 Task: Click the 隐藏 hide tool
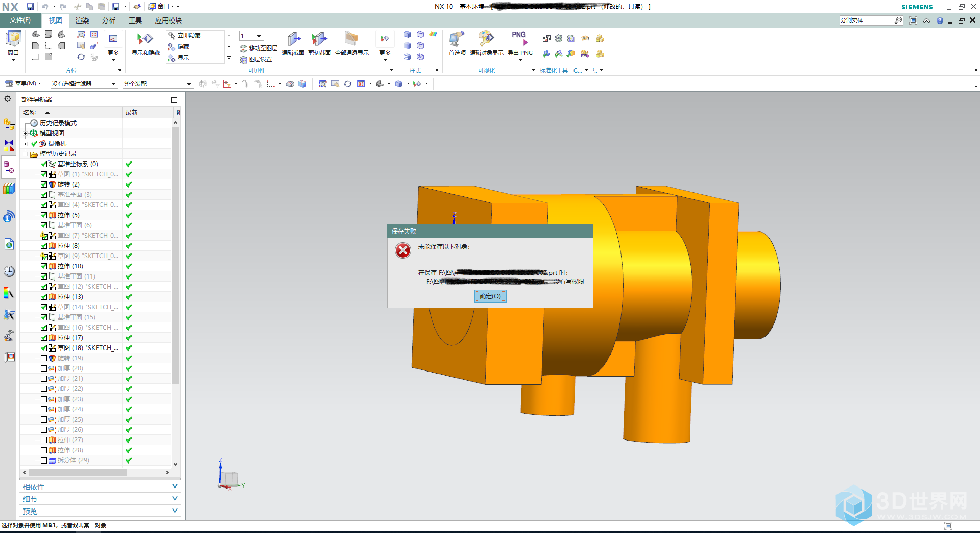[x=179, y=47]
